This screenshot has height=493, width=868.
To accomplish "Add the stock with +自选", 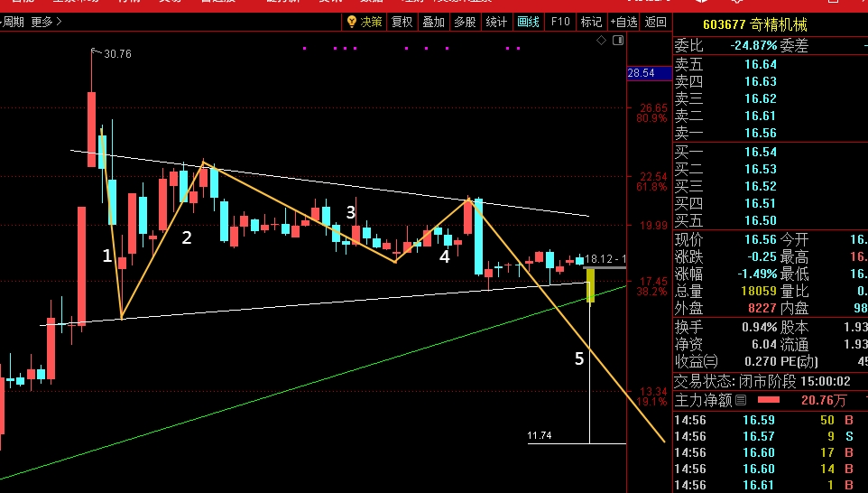I will pyautogui.click(x=623, y=22).
